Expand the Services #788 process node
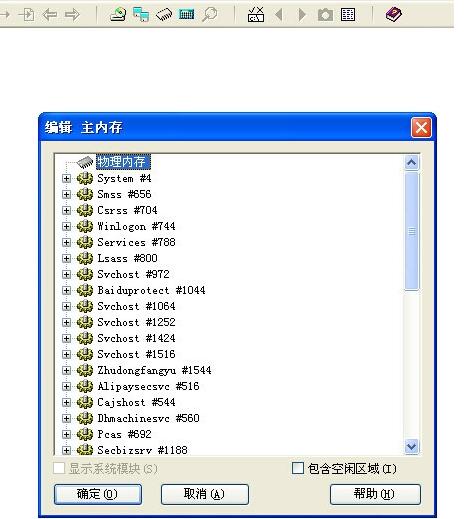Viewport: 466px width, 519px height. [x=66, y=243]
